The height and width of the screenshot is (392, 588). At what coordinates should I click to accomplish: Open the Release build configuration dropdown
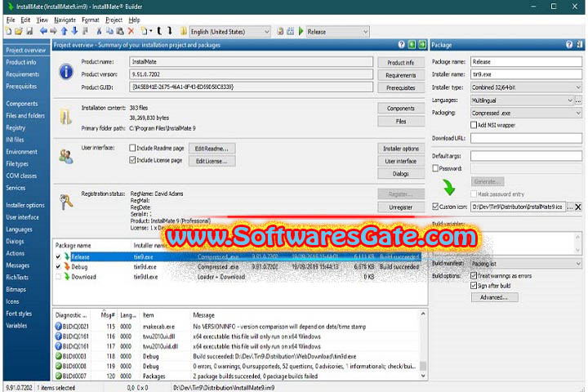point(337,32)
